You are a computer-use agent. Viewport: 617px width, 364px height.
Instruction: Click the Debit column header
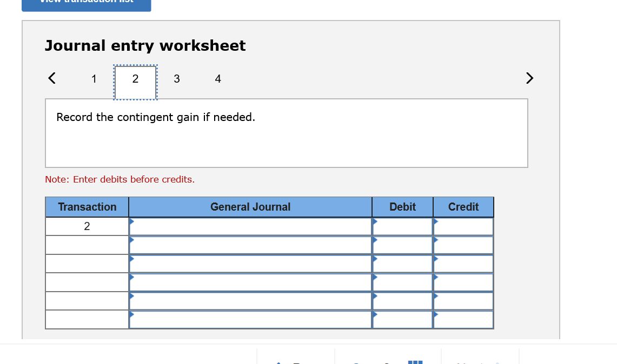point(402,207)
